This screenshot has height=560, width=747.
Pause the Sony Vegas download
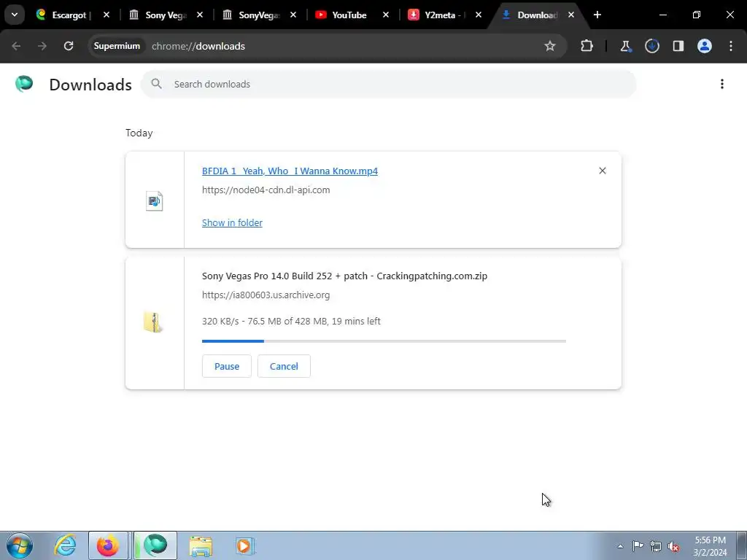(227, 366)
